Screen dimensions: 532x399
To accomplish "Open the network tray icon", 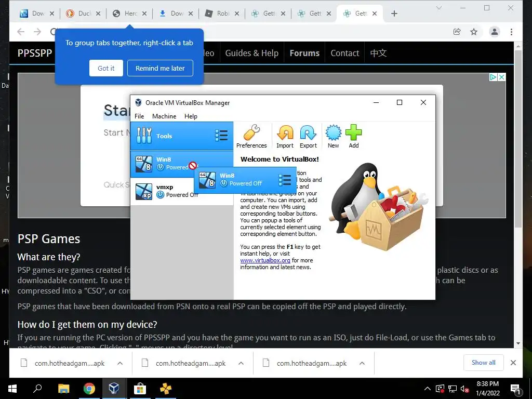I will point(453,389).
